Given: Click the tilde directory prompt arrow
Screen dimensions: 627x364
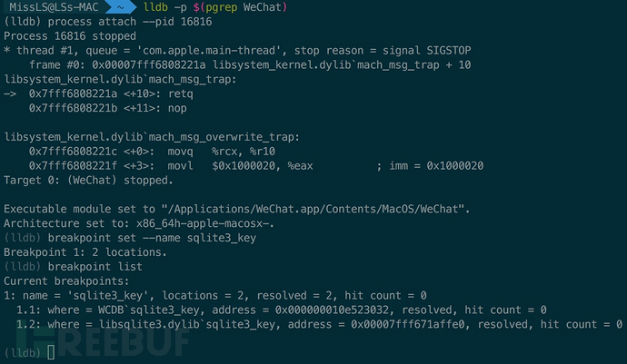Looking at the screenshot, I should click(x=120, y=6).
